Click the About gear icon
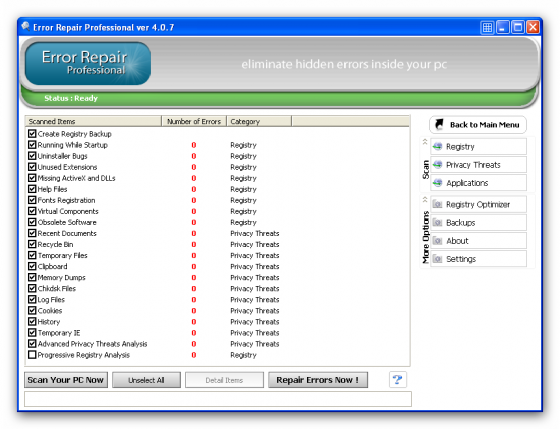This screenshot has width=560, height=429. (438, 241)
